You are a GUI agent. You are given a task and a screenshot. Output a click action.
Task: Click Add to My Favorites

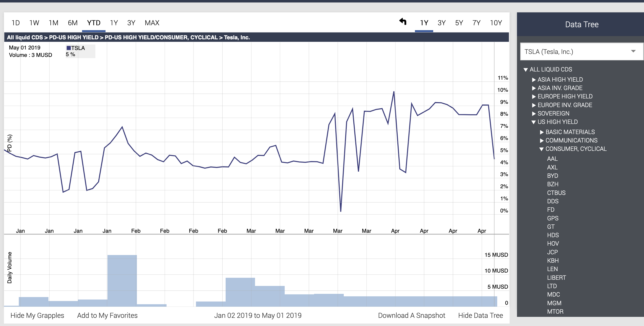[x=107, y=315]
